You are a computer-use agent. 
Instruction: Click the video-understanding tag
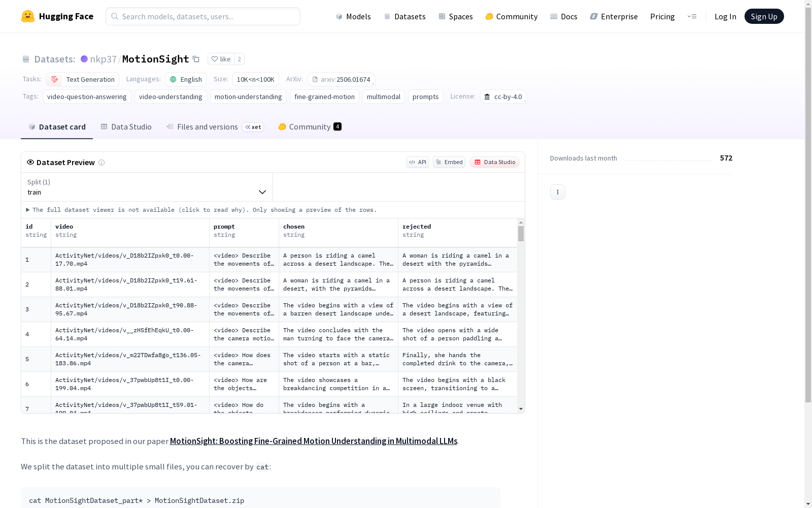(x=171, y=97)
